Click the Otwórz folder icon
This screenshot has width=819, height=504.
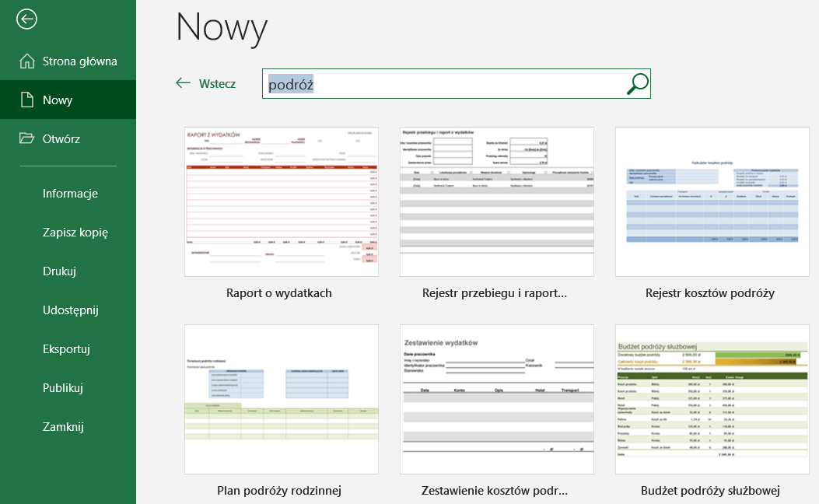[x=27, y=139]
